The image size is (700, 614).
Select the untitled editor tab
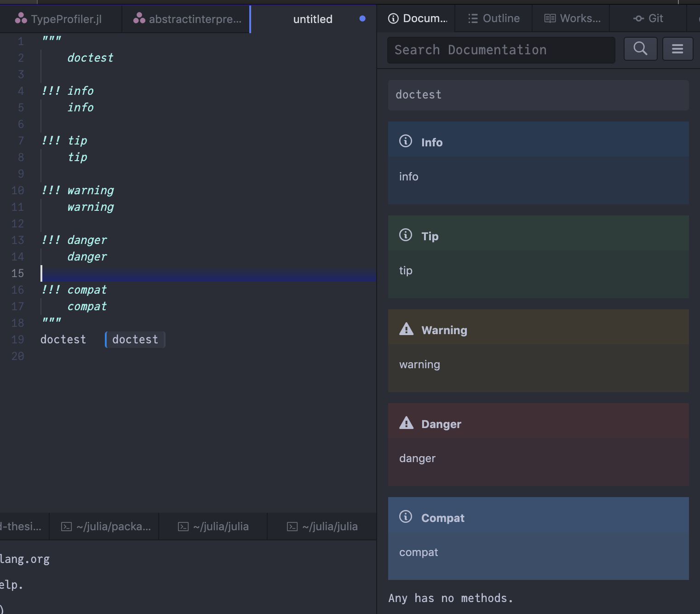coord(313,19)
